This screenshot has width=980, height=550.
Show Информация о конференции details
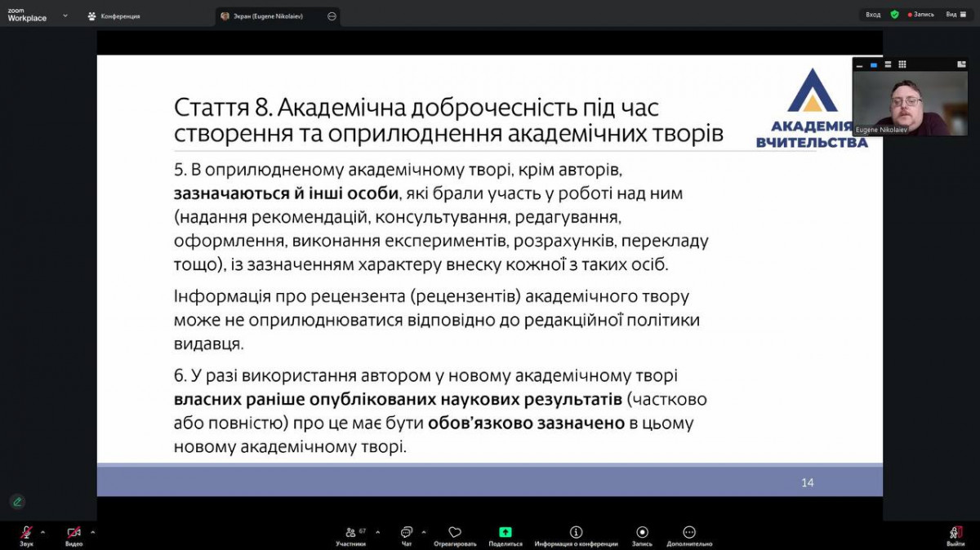click(x=576, y=534)
